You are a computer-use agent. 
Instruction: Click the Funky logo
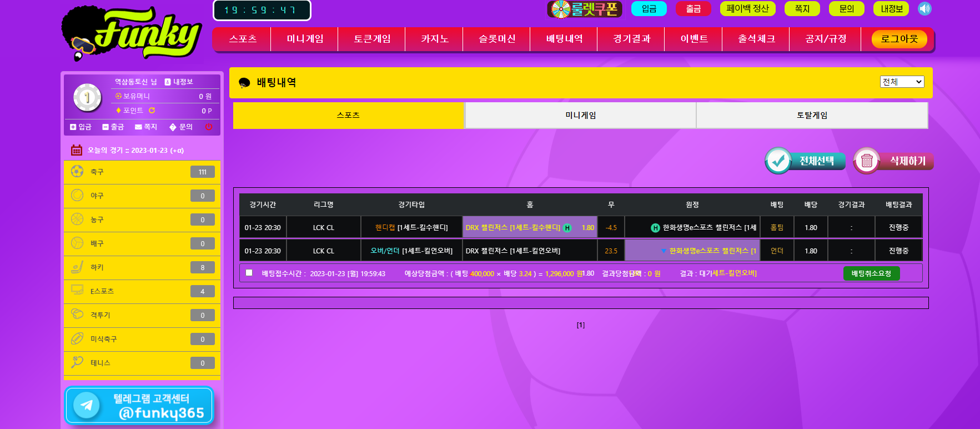click(x=132, y=33)
